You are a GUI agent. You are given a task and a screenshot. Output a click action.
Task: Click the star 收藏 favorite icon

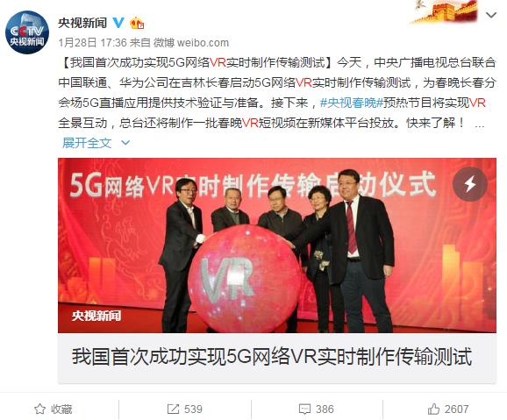click(39, 409)
